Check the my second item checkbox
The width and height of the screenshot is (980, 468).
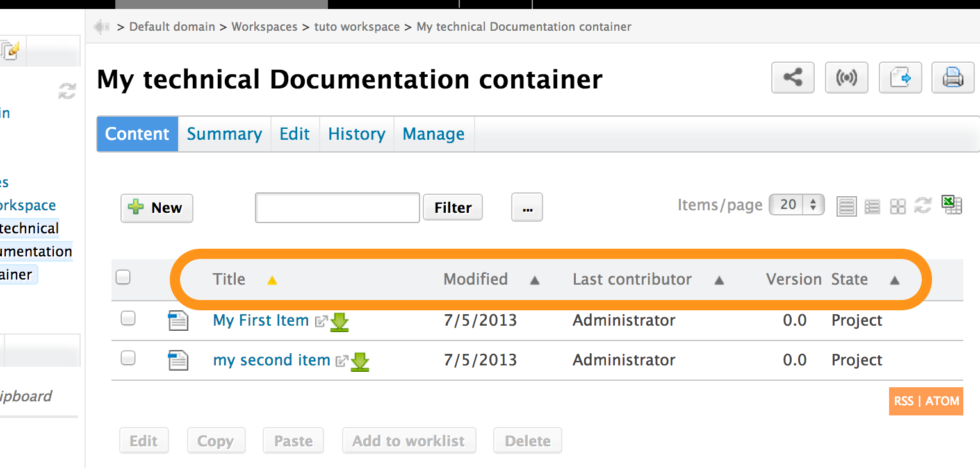(128, 358)
